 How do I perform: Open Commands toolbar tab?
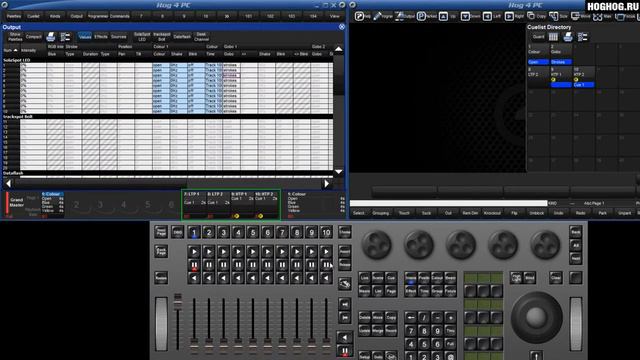[120, 16]
